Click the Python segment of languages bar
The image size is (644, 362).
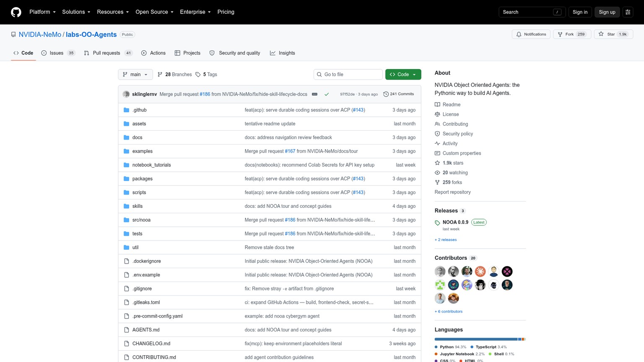pyautogui.click(x=476, y=339)
